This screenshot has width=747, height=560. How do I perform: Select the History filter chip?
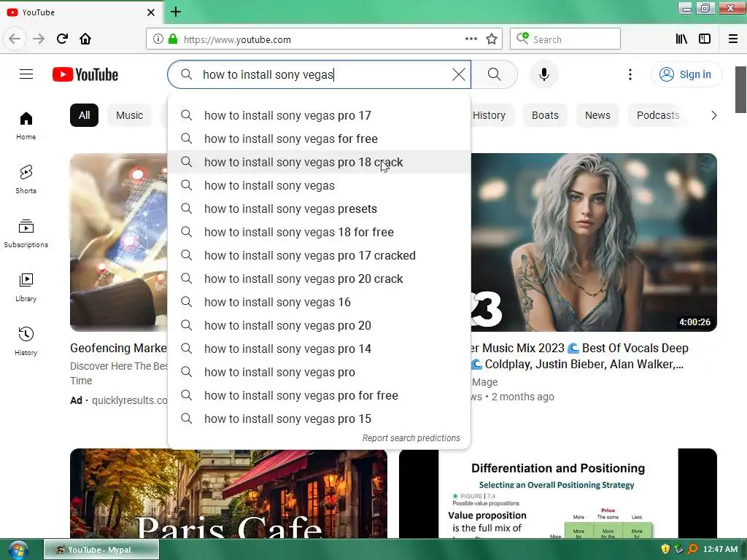pyautogui.click(x=489, y=115)
